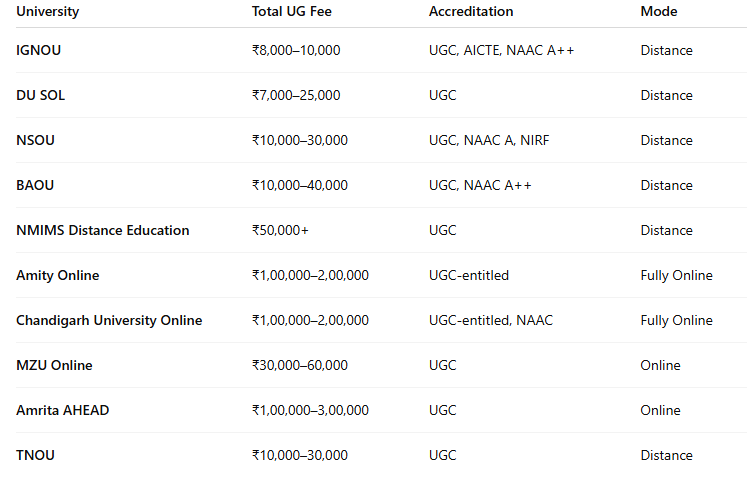Select Chandigarh University Online cell
The image size is (747, 489).
[109, 320]
